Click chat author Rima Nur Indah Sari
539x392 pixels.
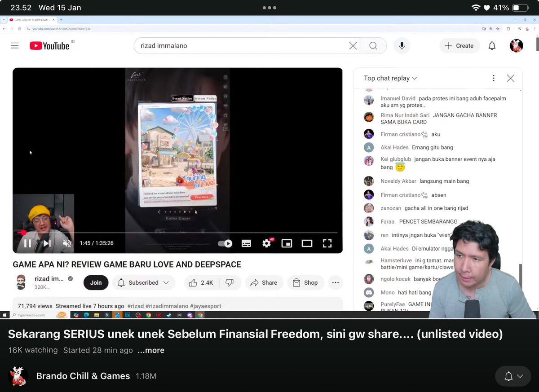405,115
